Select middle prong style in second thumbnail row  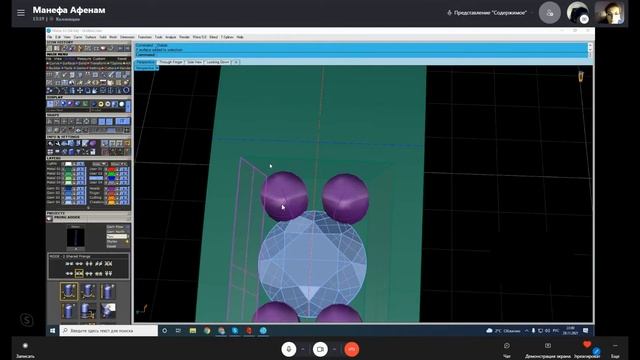coord(88,311)
